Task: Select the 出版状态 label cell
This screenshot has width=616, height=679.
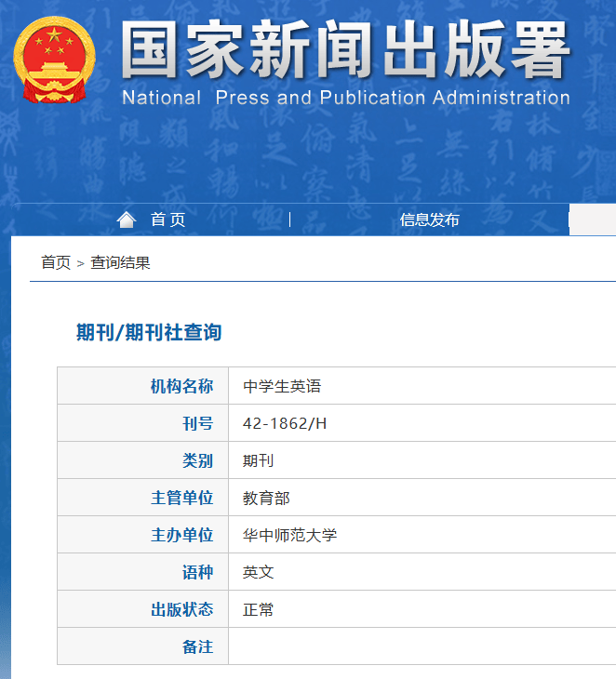Action: tap(143, 609)
